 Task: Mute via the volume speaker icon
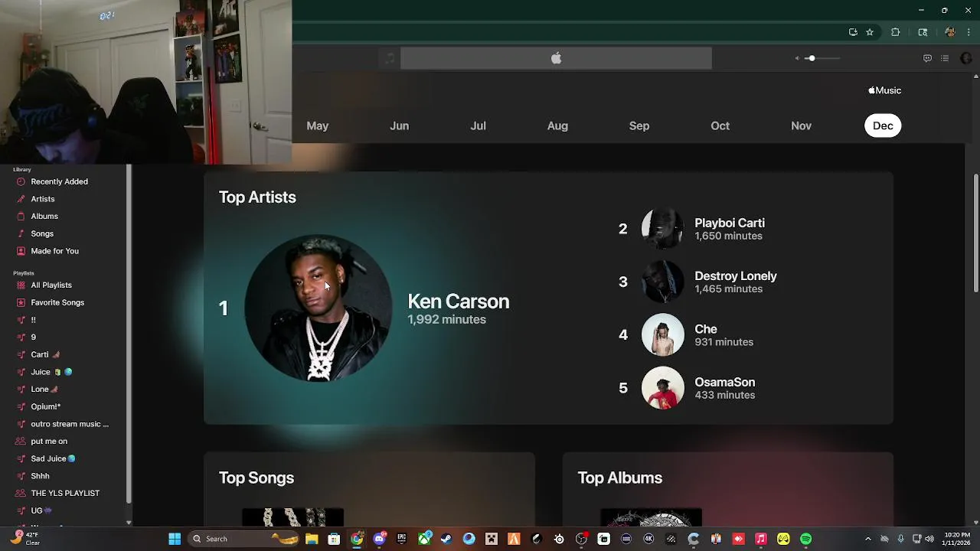(797, 58)
